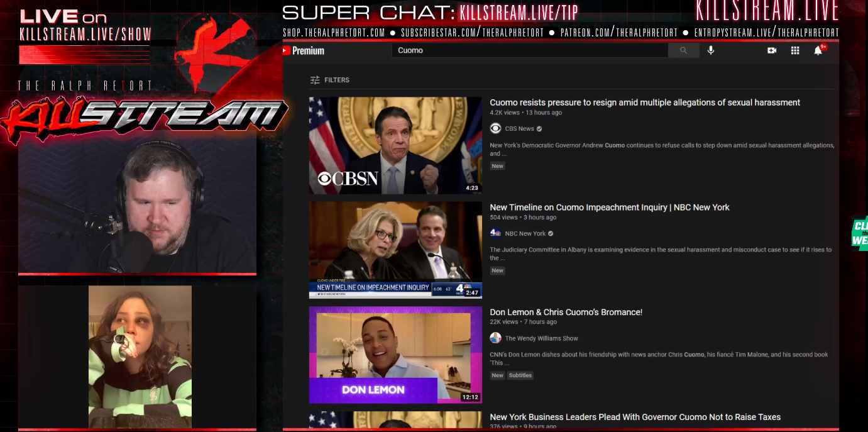Click the verified badge next to CBS News

(x=539, y=129)
